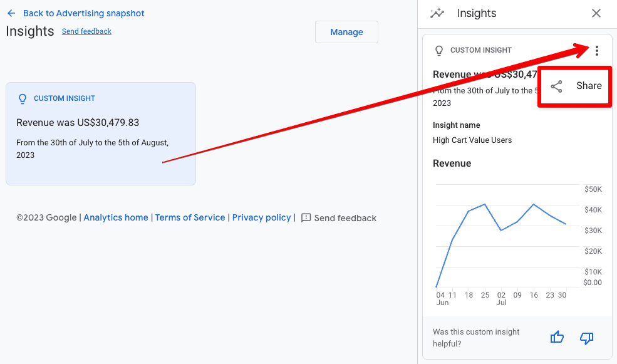Select the Revenue Custom Insight card
617x364 pixels.
(x=100, y=133)
